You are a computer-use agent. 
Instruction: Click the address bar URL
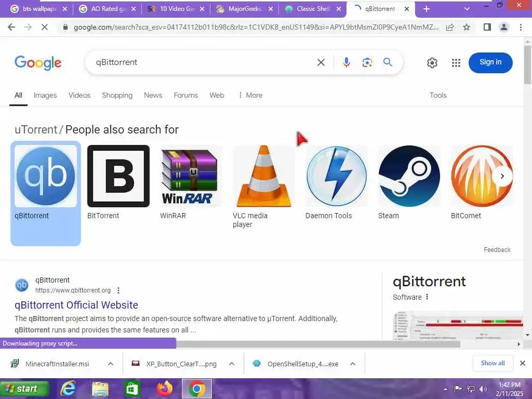256,27
